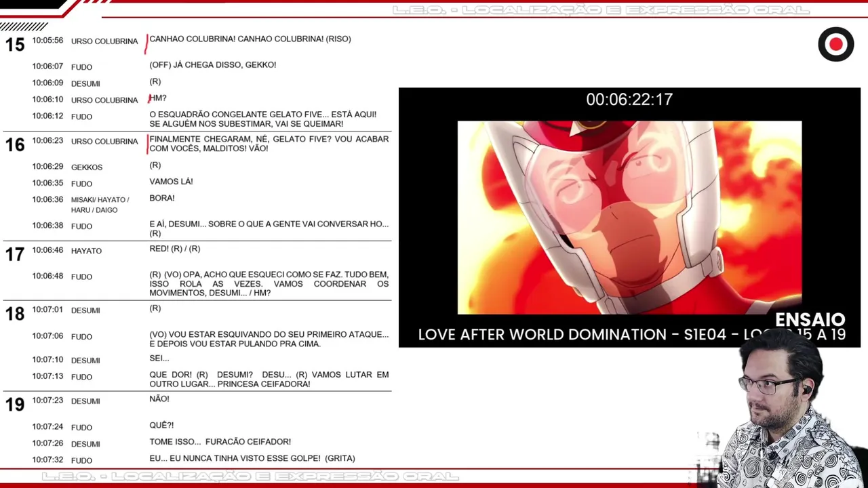Image resolution: width=868 pixels, height=488 pixels.
Task: Click the line "BORA!"
Action: point(162,199)
